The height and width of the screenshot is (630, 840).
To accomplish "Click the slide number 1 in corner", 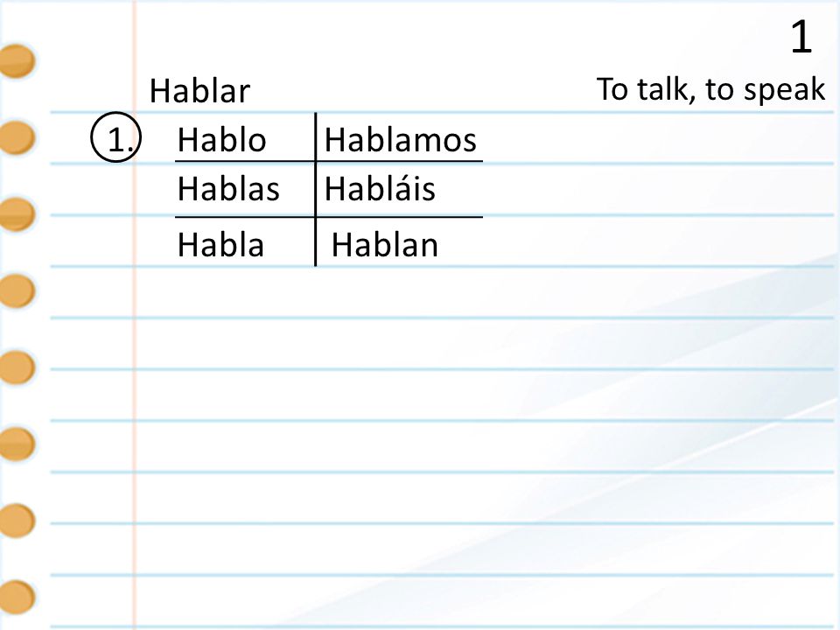I will [801, 37].
